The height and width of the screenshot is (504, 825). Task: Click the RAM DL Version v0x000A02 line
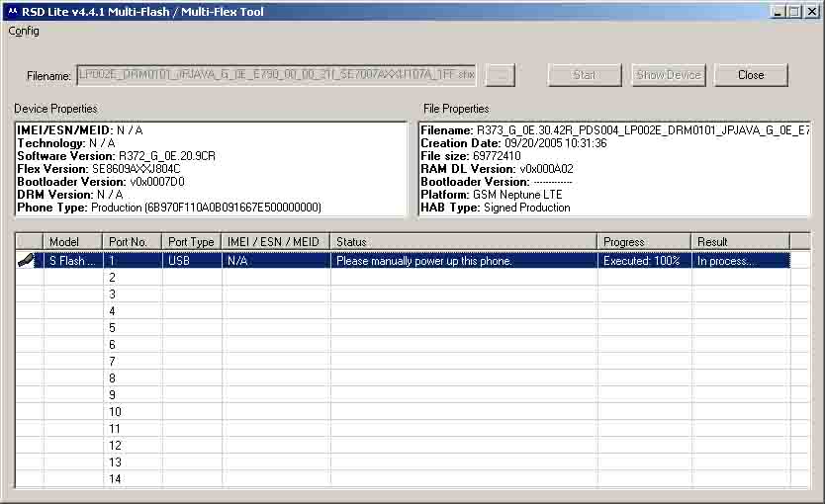coord(498,169)
